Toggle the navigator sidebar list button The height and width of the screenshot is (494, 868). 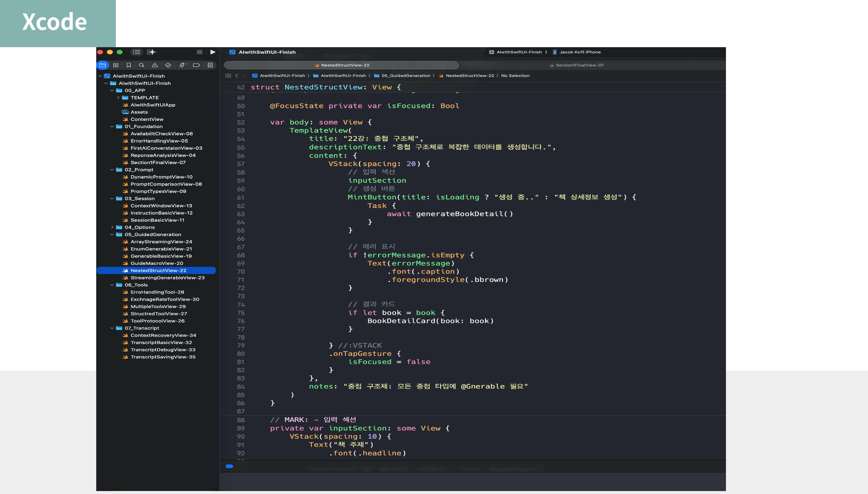[x=136, y=52]
